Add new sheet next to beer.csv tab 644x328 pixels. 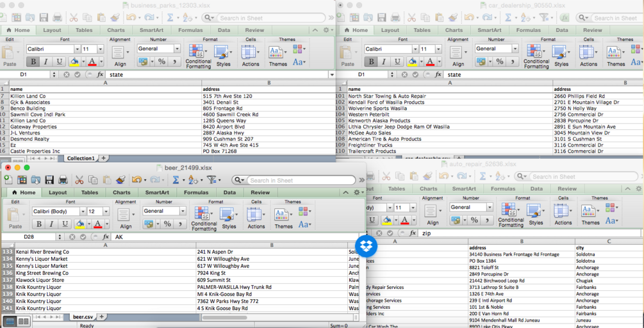[101, 316]
